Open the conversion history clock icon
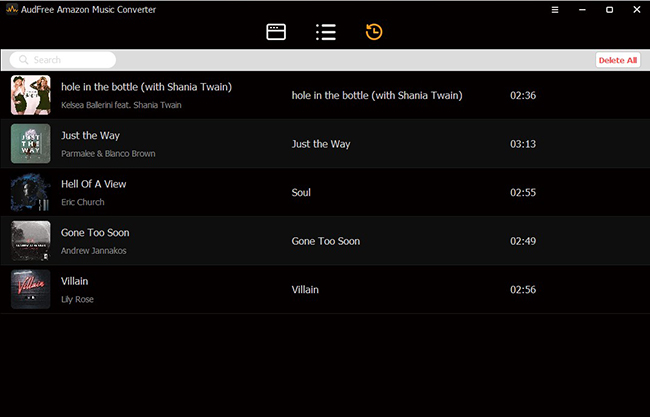Viewport: 650px width, 417px height. [373, 32]
